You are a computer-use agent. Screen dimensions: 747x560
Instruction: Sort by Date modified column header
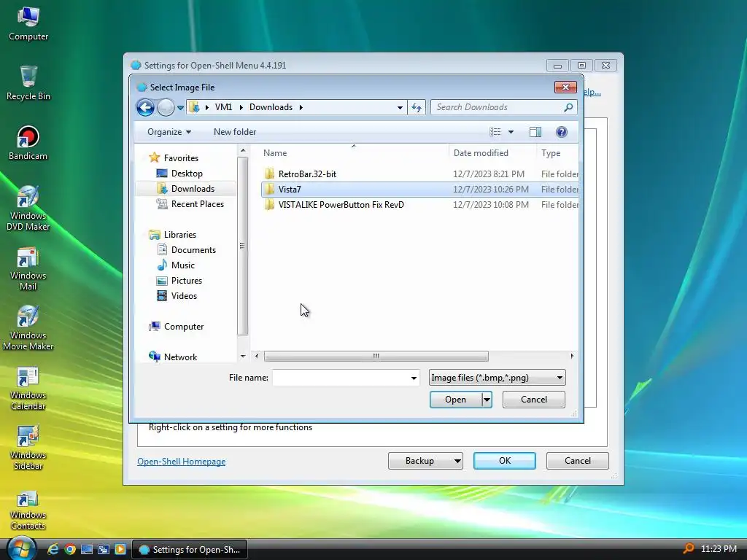coord(492,153)
